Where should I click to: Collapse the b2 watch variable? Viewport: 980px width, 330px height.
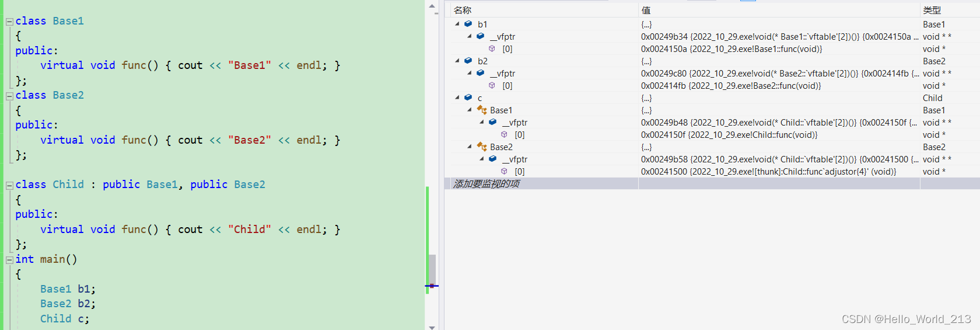click(x=457, y=61)
